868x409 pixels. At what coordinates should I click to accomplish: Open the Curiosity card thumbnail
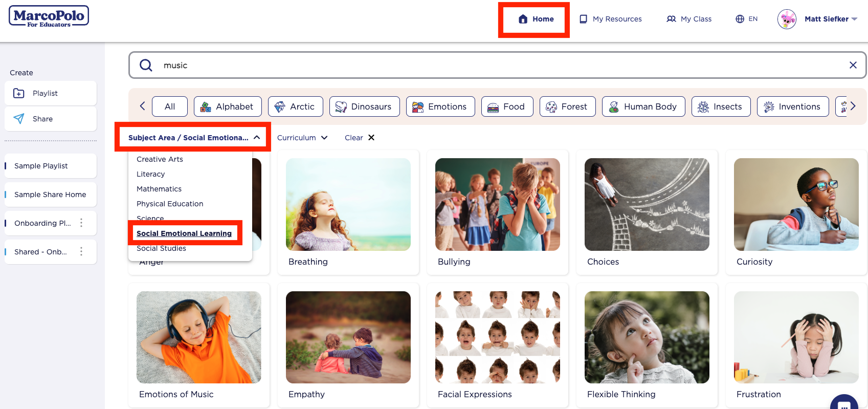pos(796,204)
